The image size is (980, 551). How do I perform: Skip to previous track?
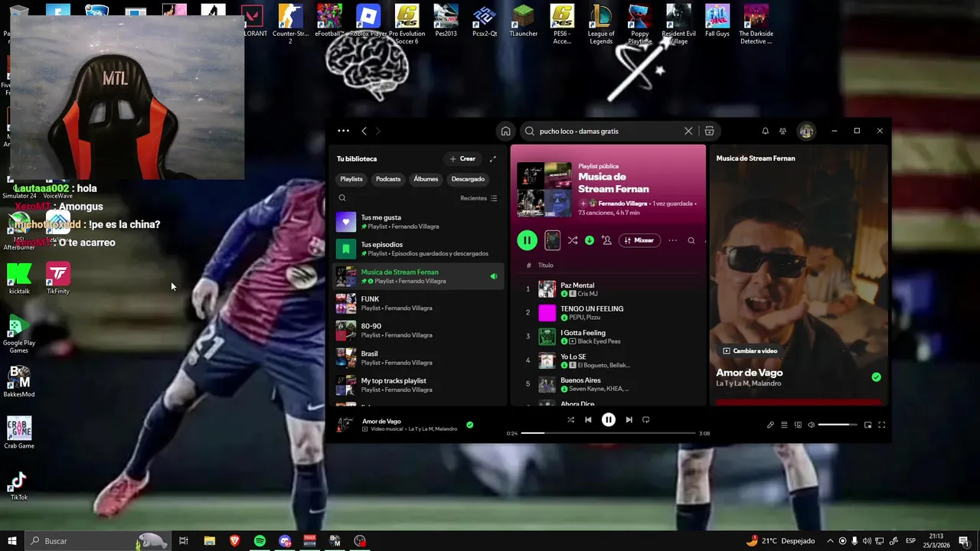588,419
